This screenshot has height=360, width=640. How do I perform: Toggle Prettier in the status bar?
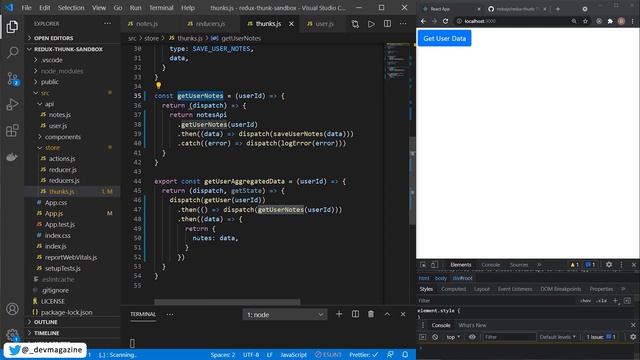[363, 355]
